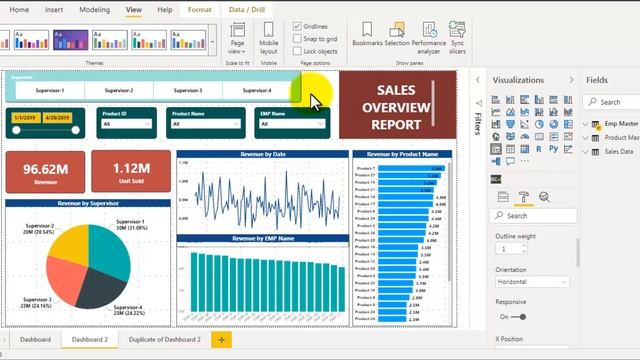Expand the Themes gallery arrow

tap(213, 42)
